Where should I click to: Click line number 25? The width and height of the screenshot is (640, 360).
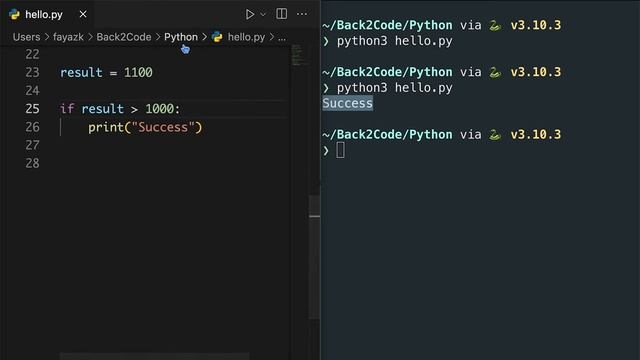(33, 109)
